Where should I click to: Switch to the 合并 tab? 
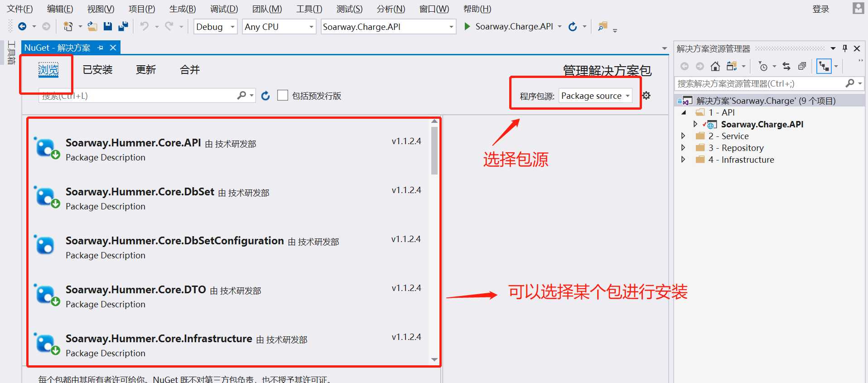(x=190, y=69)
